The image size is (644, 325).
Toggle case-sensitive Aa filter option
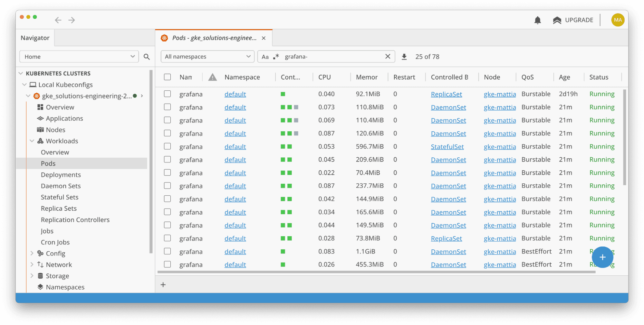265,57
